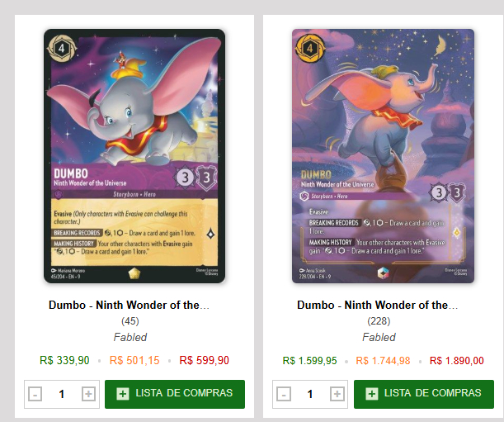Open the Dumbo - Ninth Wonder title for card 45
The width and height of the screenshot is (504, 422).
click(130, 305)
